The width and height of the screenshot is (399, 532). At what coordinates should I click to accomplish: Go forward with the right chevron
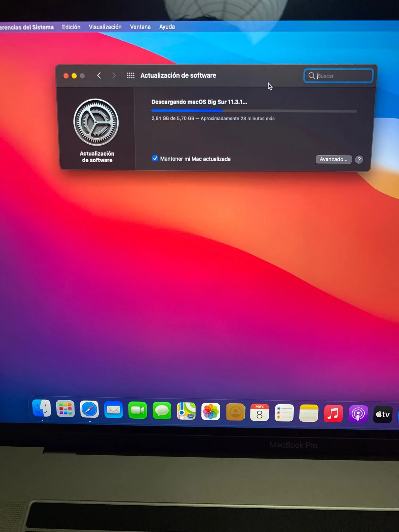tap(114, 76)
